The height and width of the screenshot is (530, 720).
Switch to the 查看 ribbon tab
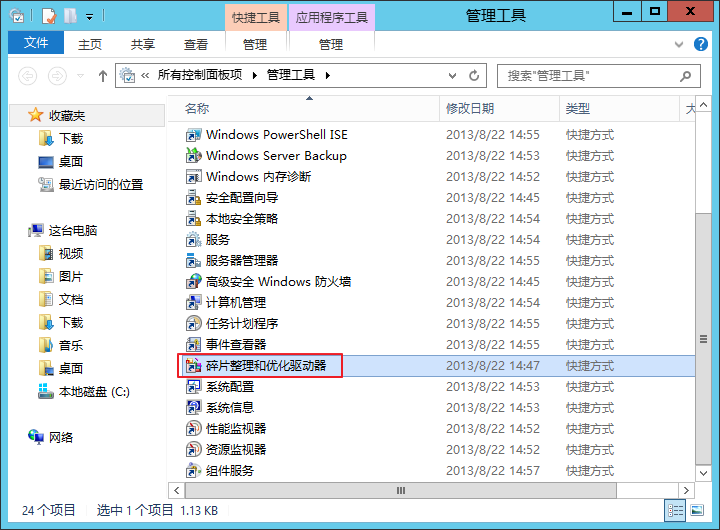(196, 45)
